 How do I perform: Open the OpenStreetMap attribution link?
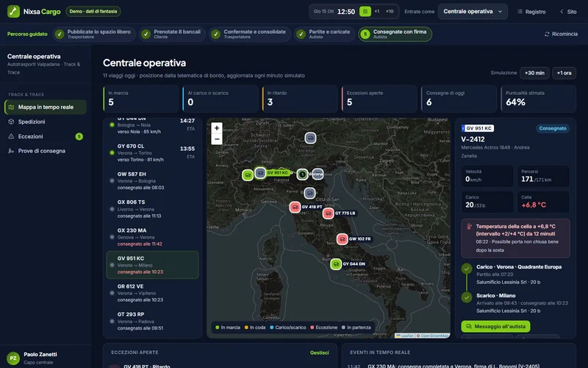coord(434,336)
